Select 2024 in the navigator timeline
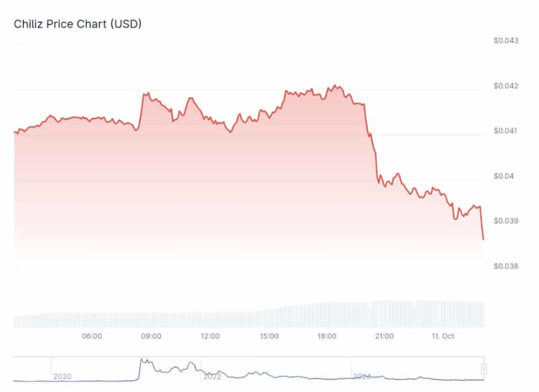The height and width of the screenshot is (392, 539). coord(362,376)
